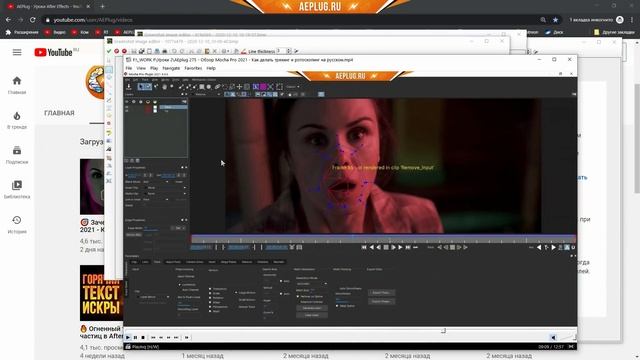Click the green checkmark in Screenshot editor
The width and height of the screenshot is (640, 360).
click(x=109, y=51)
